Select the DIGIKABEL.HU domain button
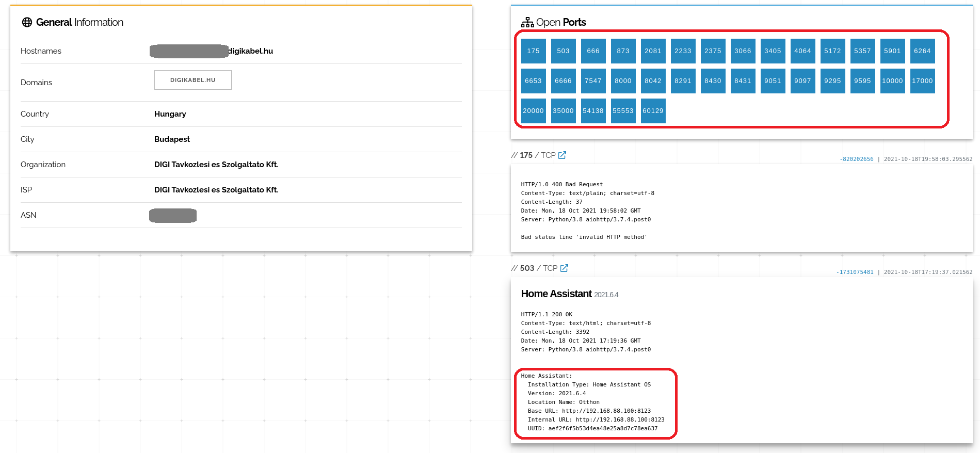Screen dimensions: 980x453 click(x=193, y=80)
